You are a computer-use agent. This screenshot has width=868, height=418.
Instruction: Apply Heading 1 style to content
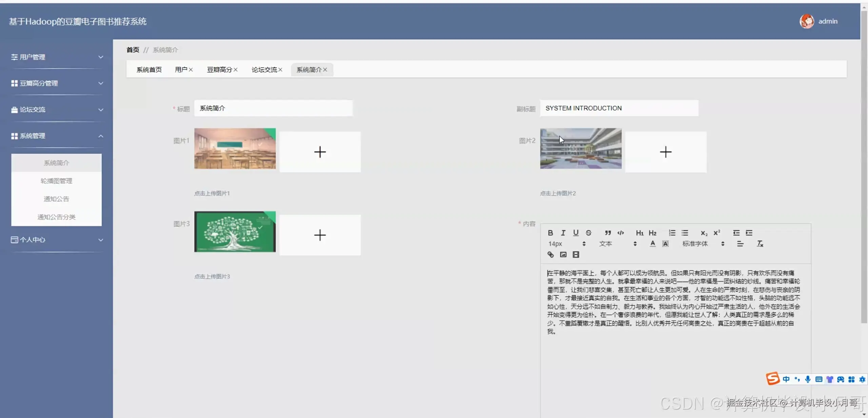pos(639,233)
